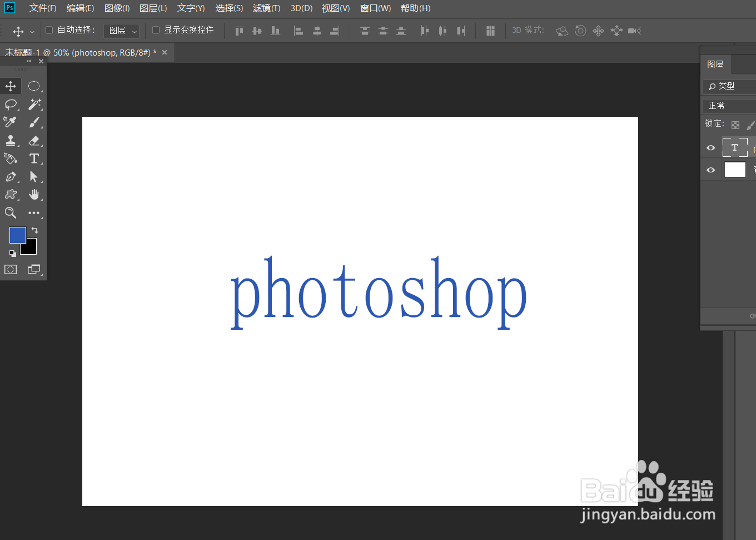Select the Brush tool

(34, 122)
